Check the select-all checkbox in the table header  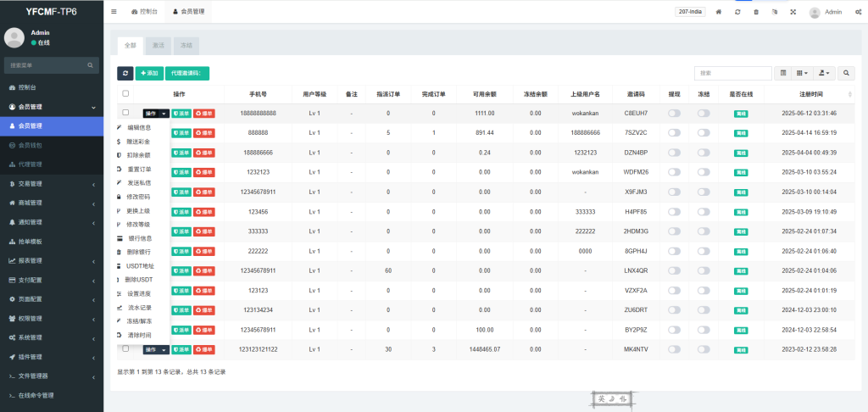pos(125,93)
